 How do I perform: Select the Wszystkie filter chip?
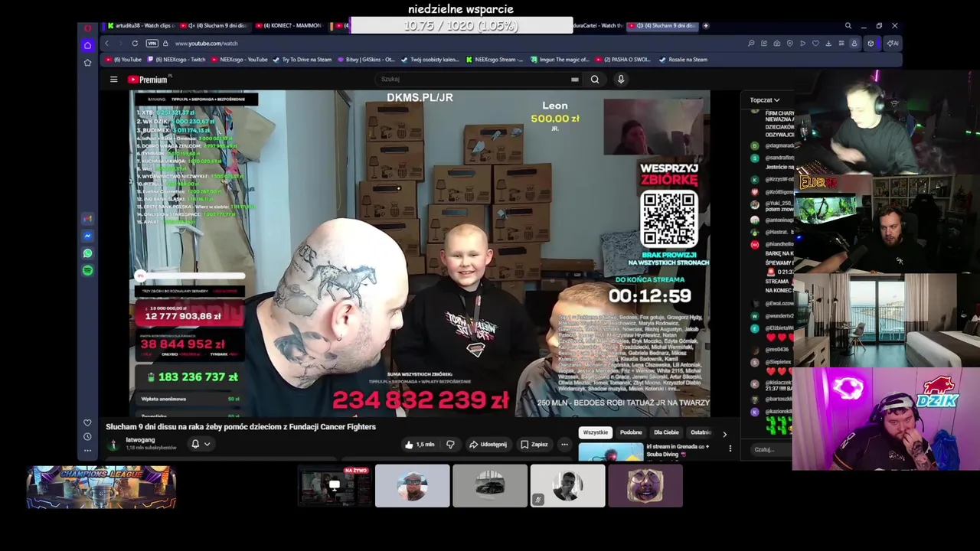click(595, 432)
